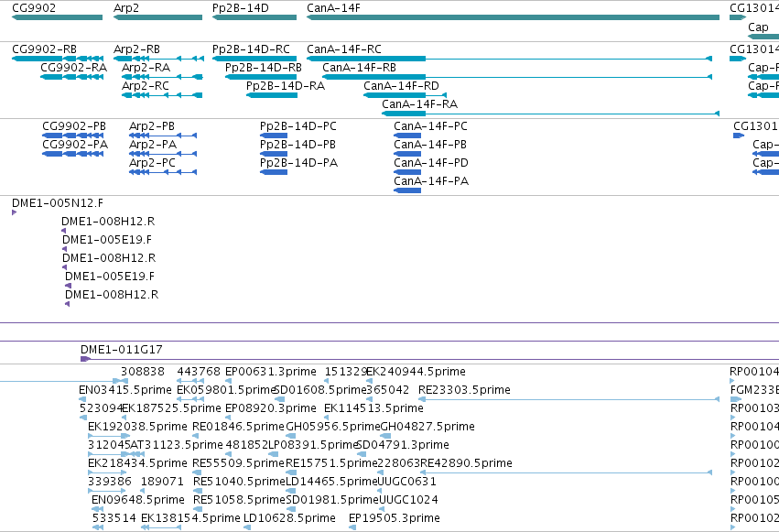Click protein Pp2B-14D-PA
Image resolution: width=779 pixels, height=532 pixels.
tap(274, 172)
